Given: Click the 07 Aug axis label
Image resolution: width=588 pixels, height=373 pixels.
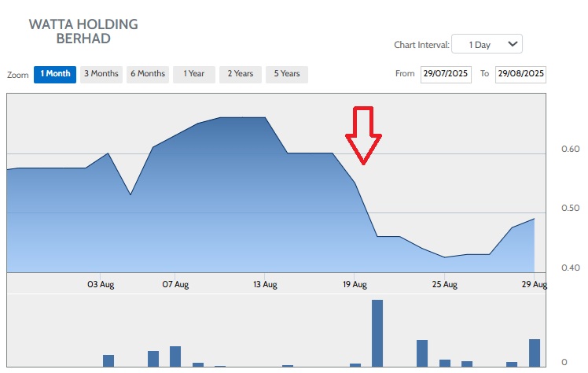Looking at the screenshot, I should pyautogui.click(x=175, y=284).
